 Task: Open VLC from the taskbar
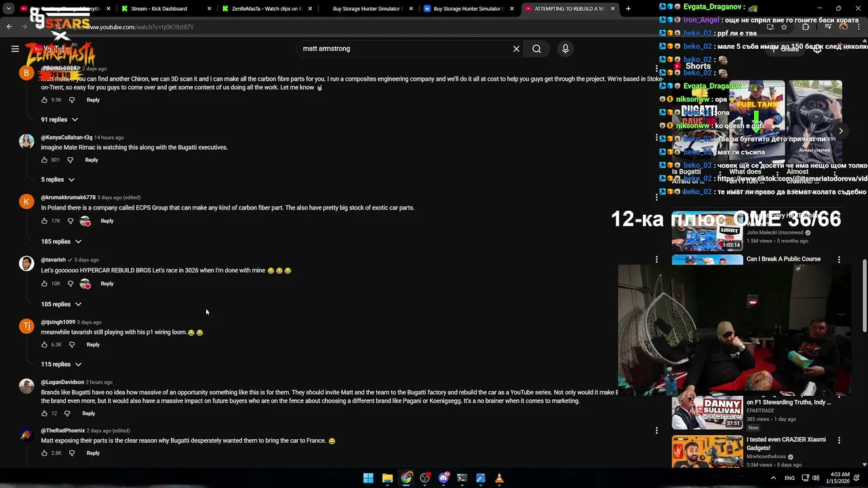click(499, 478)
